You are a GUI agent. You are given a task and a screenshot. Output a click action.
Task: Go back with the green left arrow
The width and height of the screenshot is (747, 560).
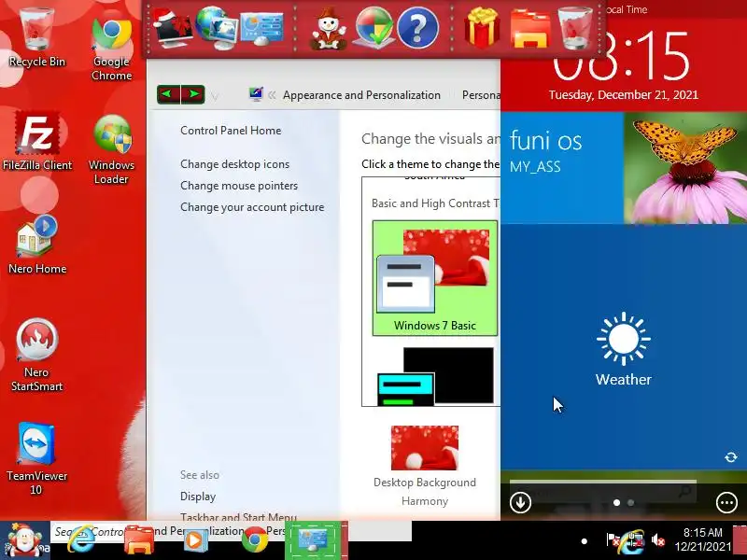(x=169, y=94)
